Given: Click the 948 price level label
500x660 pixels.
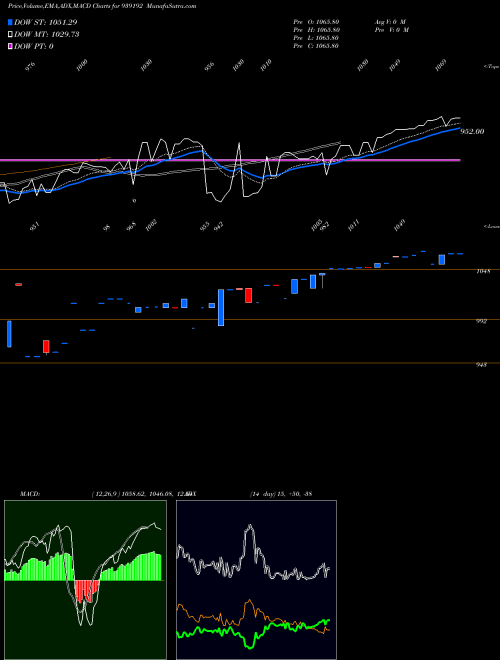Looking at the screenshot, I should click(481, 365).
